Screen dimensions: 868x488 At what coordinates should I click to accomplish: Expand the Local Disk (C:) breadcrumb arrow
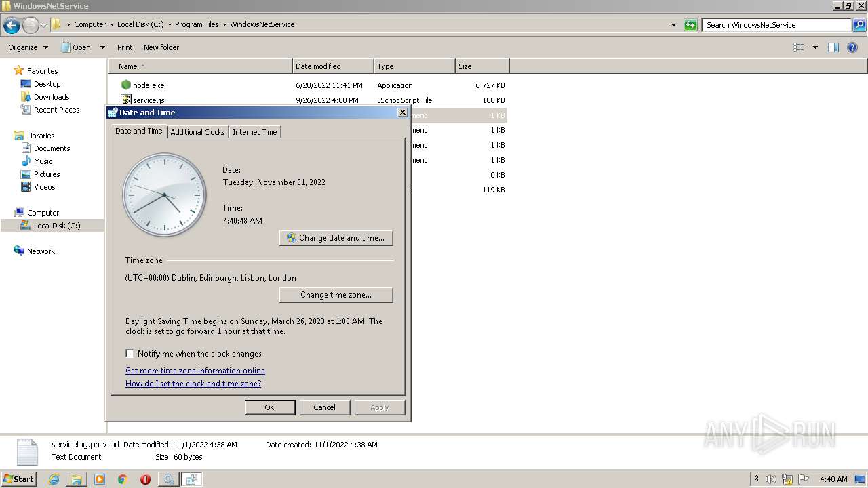(x=170, y=24)
